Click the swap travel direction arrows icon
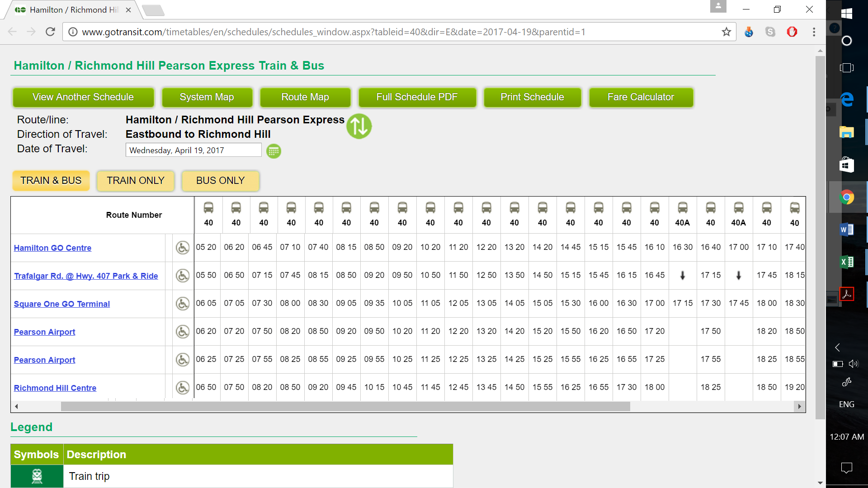This screenshot has height=488, width=868. coord(359,126)
